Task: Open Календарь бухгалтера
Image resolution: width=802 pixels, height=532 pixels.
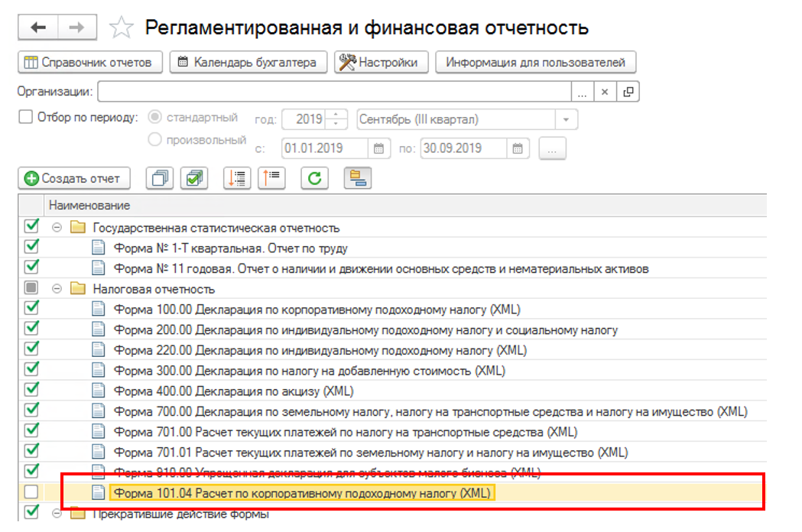Action: pos(248,63)
